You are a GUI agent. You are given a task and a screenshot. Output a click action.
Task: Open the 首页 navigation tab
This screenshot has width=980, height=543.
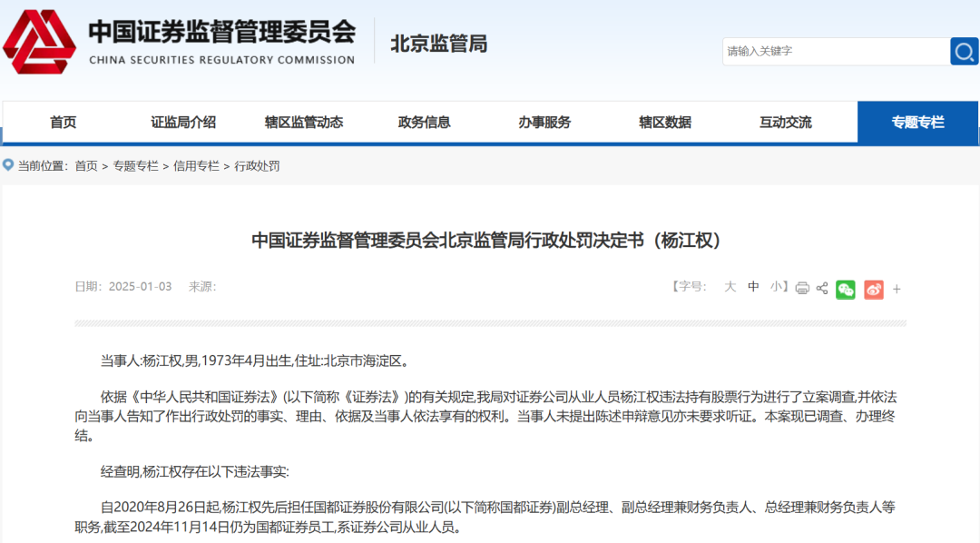(64, 122)
